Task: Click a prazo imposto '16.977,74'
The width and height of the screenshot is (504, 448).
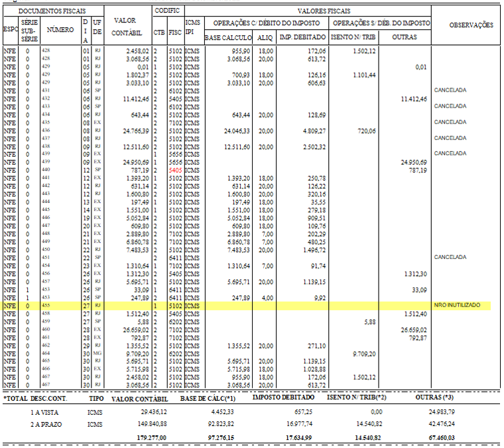Action: pyautogui.click(x=299, y=424)
